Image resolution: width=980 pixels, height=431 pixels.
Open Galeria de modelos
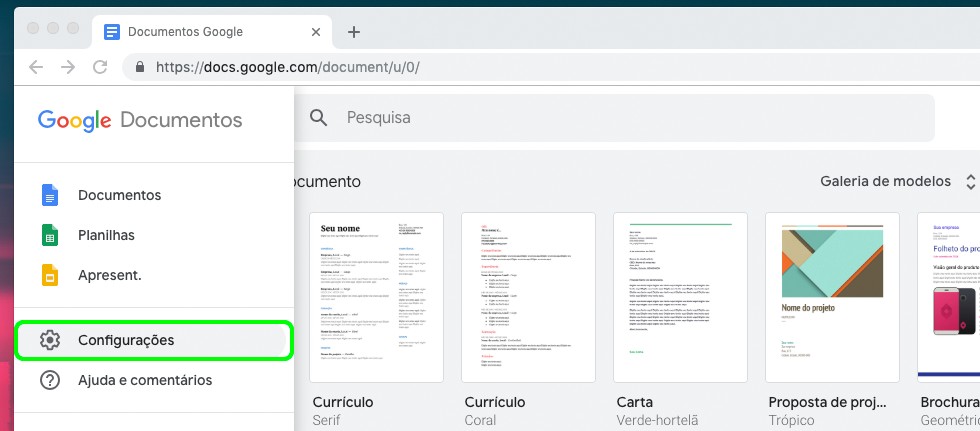tap(886, 181)
